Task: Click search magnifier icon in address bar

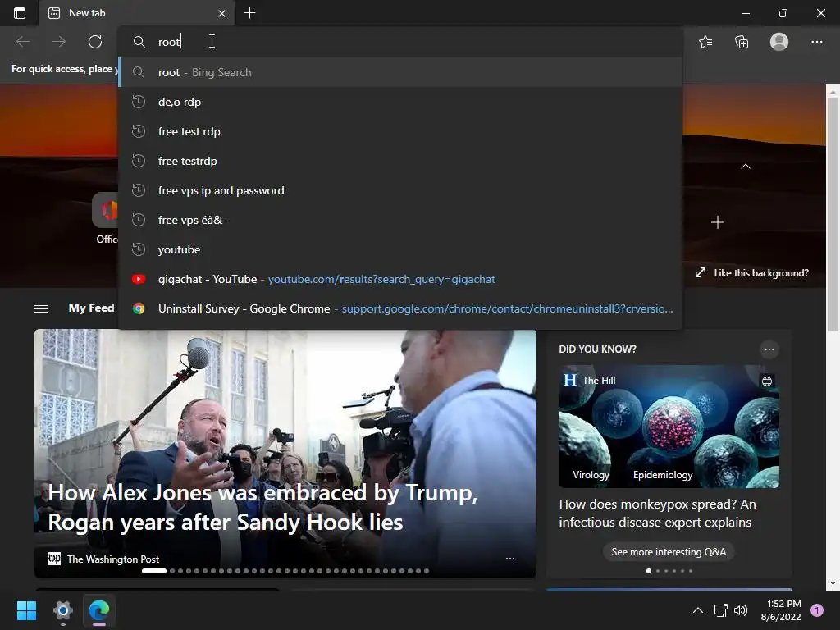Action: [x=139, y=42]
